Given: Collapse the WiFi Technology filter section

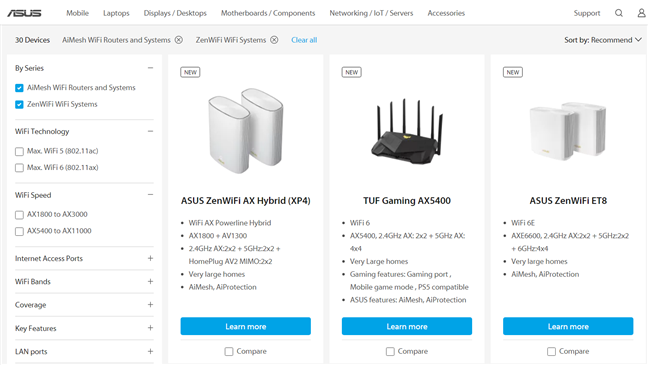Looking at the screenshot, I should click(150, 131).
